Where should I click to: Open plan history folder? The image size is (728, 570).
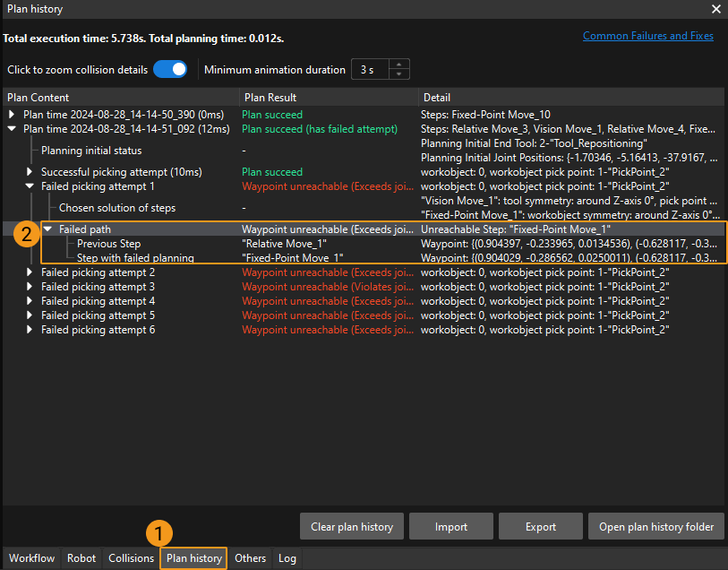pos(655,527)
